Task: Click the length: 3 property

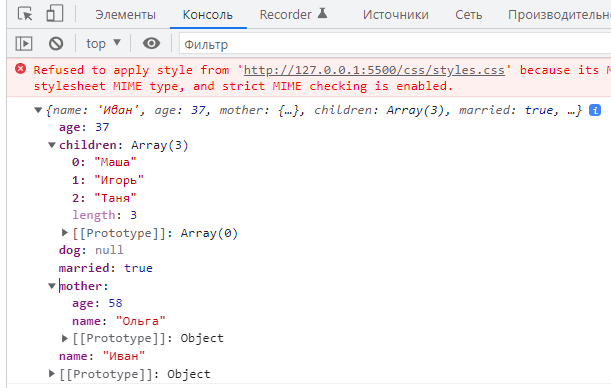Action: (x=104, y=215)
